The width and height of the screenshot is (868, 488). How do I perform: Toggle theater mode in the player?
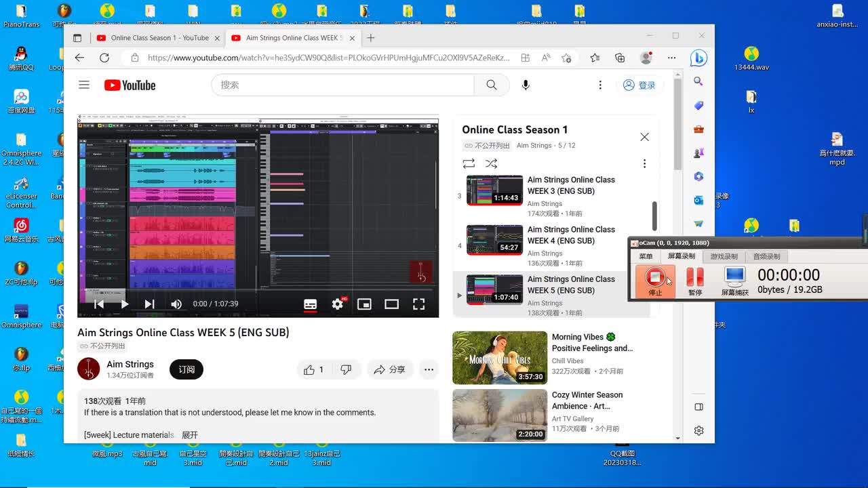(391, 304)
